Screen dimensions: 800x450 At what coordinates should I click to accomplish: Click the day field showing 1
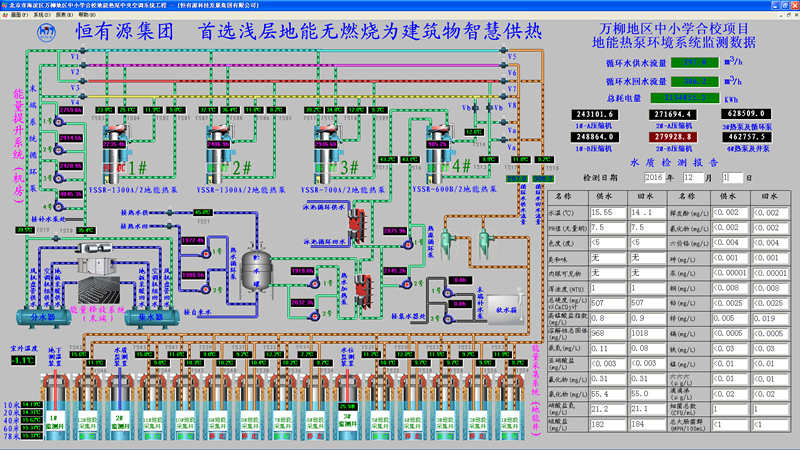731,178
